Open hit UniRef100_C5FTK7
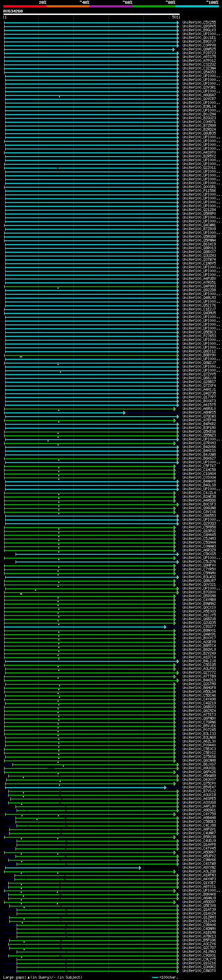This screenshot has width=222, height=980. click(x=199, y=466)
